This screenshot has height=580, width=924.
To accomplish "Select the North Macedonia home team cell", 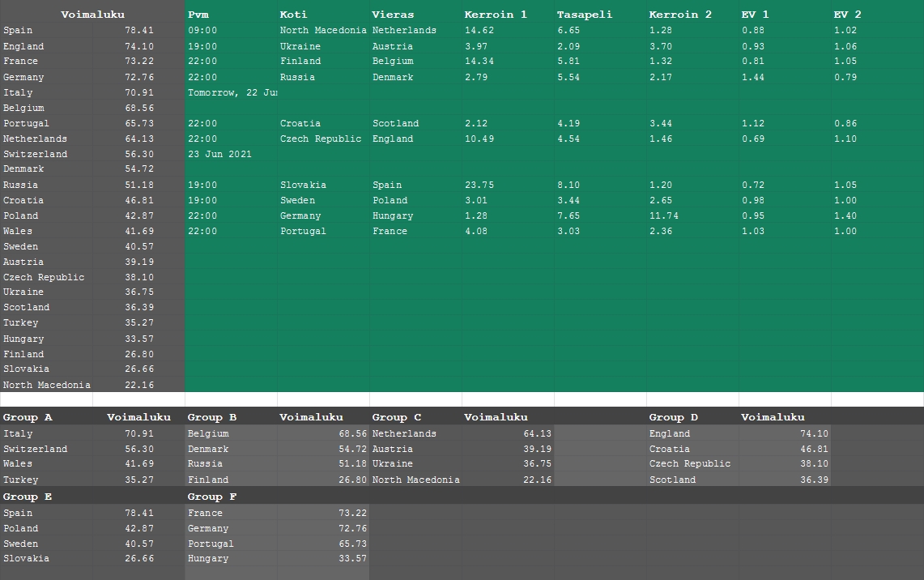I will (x=323, y=31).
